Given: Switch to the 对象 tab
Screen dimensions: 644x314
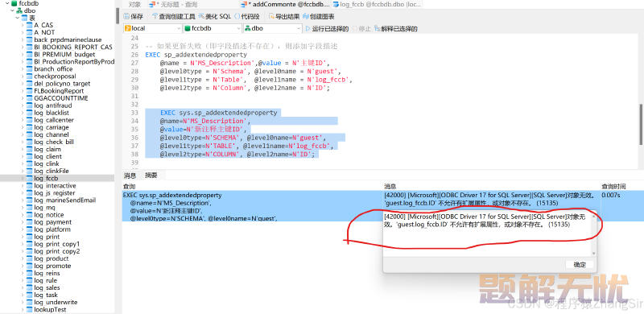Looking at the screenshot, I should (x=134, y=5).
